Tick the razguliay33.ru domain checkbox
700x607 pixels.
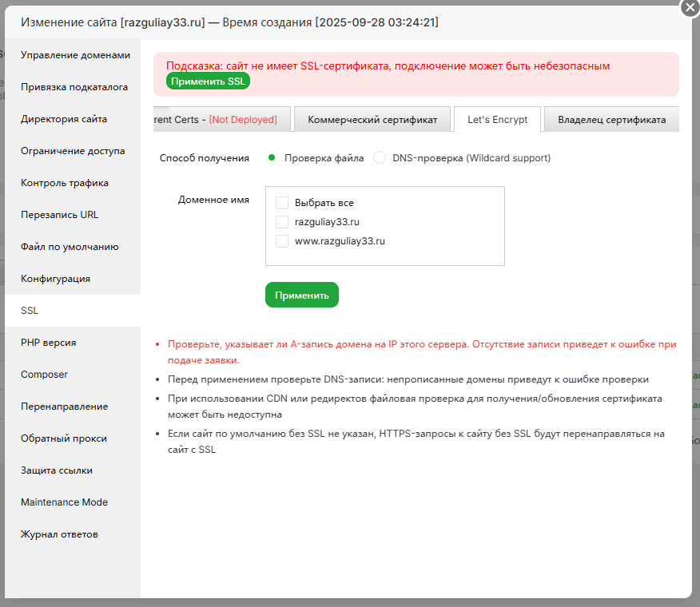[x=282, y=222]
